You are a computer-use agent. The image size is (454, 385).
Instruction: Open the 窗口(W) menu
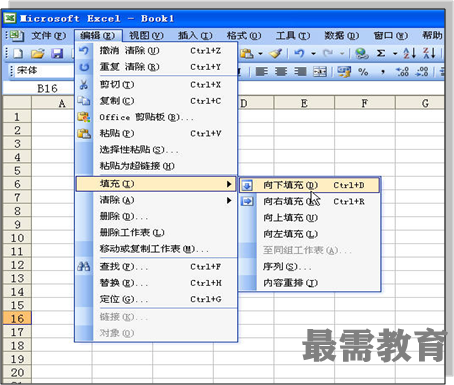(x=390, y=35)
